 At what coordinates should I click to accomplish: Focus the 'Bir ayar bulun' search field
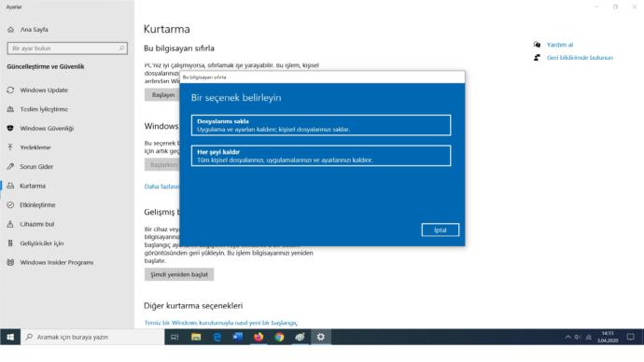(67, 49)
